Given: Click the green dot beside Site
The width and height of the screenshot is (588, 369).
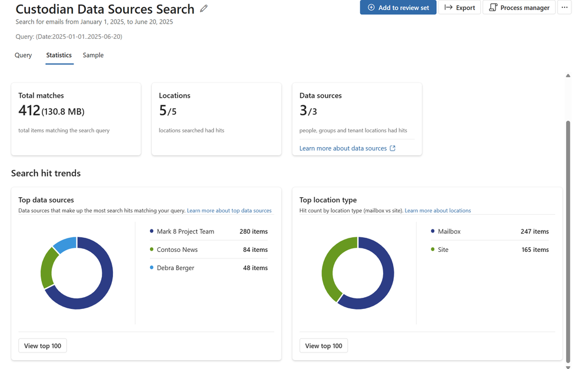Looking at the screenshot, I should (433, 250).
